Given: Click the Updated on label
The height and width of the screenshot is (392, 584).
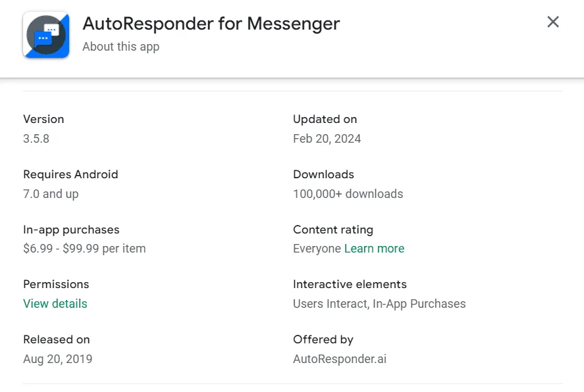Looking at the screenshot, I should (x=325, y=120).
